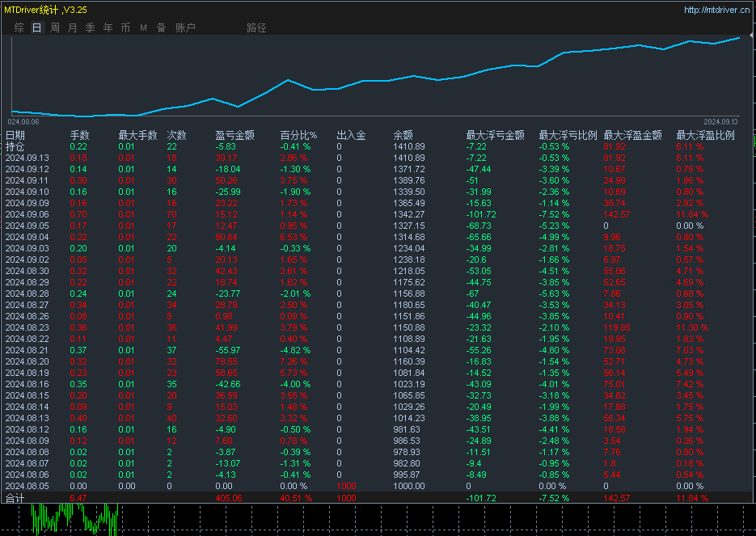Viewport: 756px width, 536px height.
Task: Open the http://mtdriver.cn link
Action: click(x=717, y=10)
